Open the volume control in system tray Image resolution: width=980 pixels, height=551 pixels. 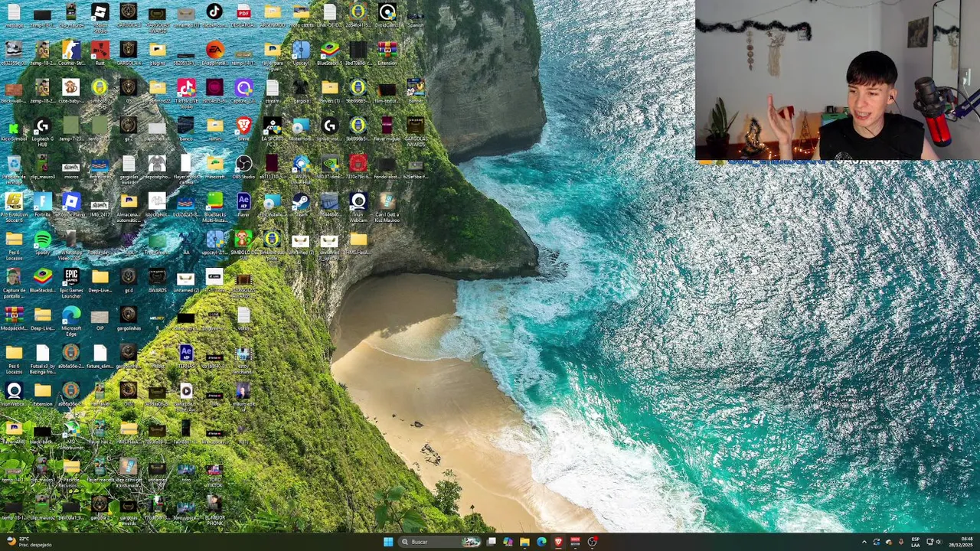[x=939, y=542]
